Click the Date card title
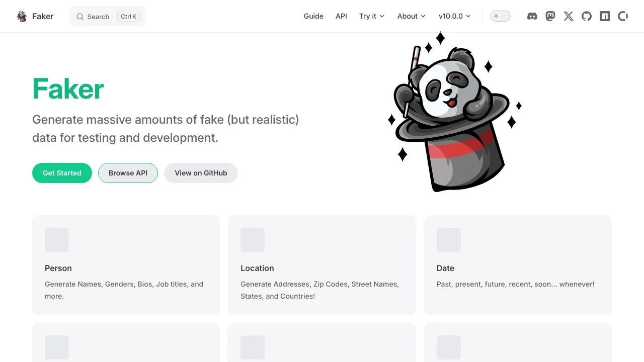644x362 pixels. pyautogui.click(x=445, y=268)
